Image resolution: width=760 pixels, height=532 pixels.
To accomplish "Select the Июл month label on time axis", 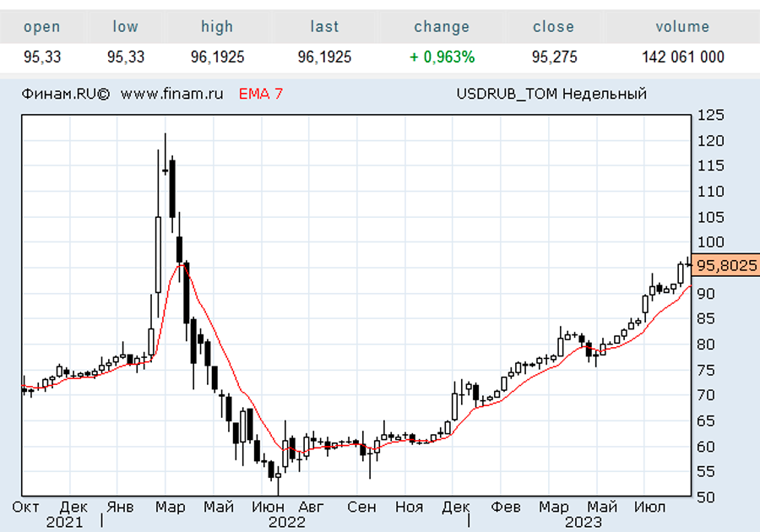I will (651, 507).
